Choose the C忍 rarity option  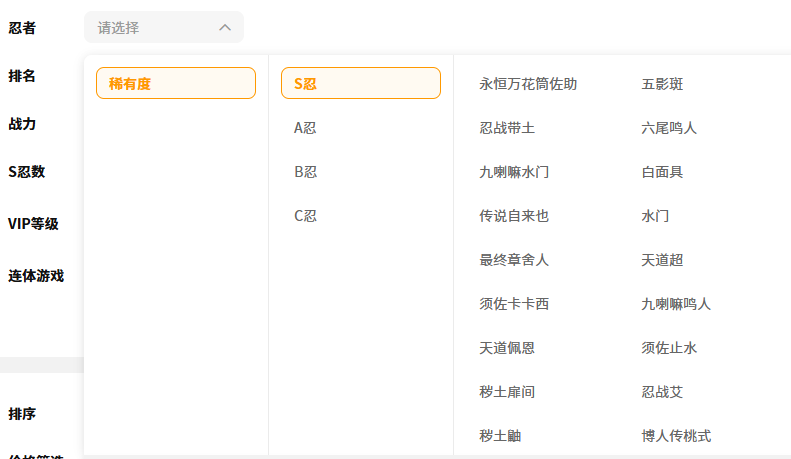[x=306, y=216]
